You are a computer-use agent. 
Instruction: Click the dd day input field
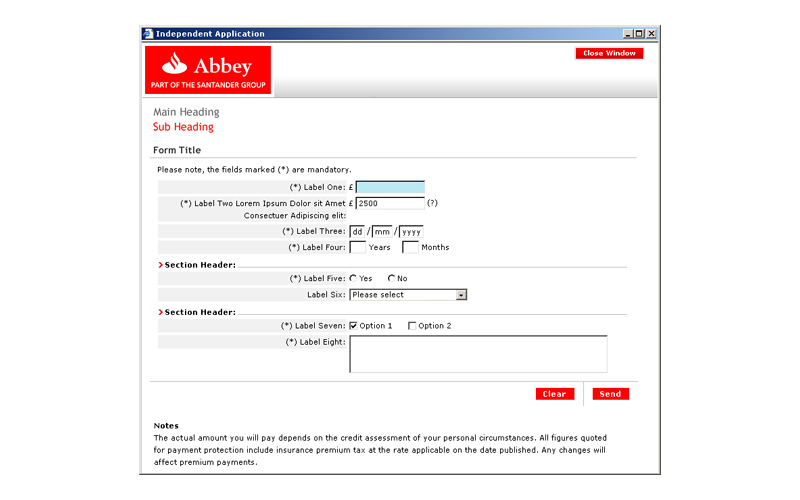click(358, 232)
